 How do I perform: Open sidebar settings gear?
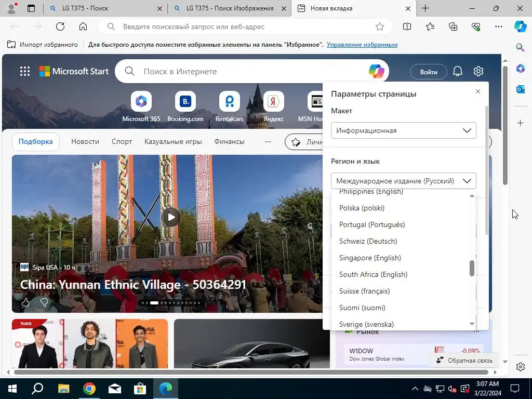(x=521, y=367)
